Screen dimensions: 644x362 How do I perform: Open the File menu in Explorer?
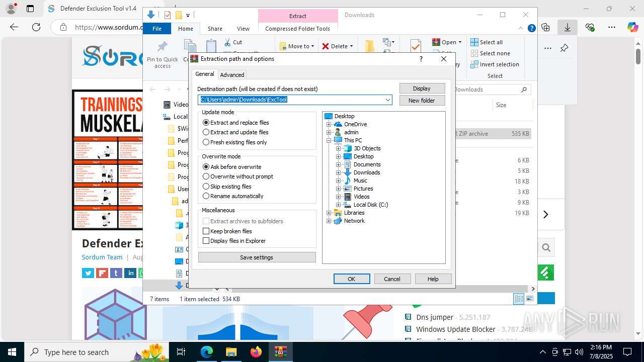click(157, 29)
